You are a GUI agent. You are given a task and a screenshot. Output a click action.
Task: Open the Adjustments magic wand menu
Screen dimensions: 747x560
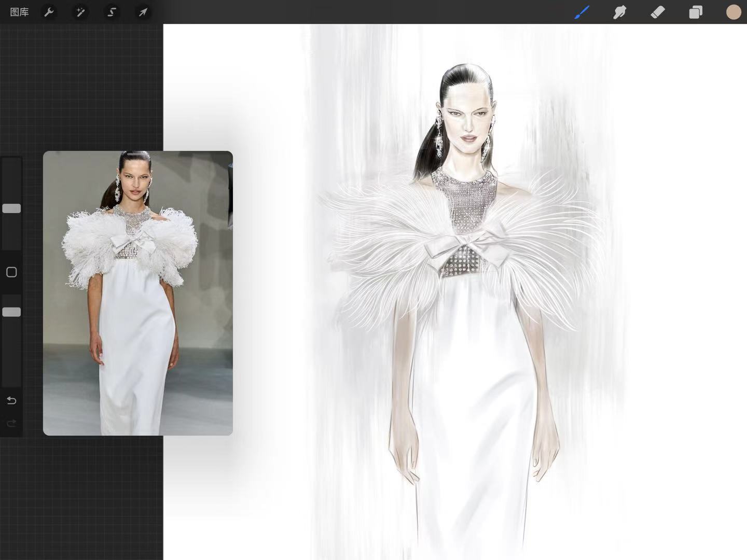(x=80, y=12)
